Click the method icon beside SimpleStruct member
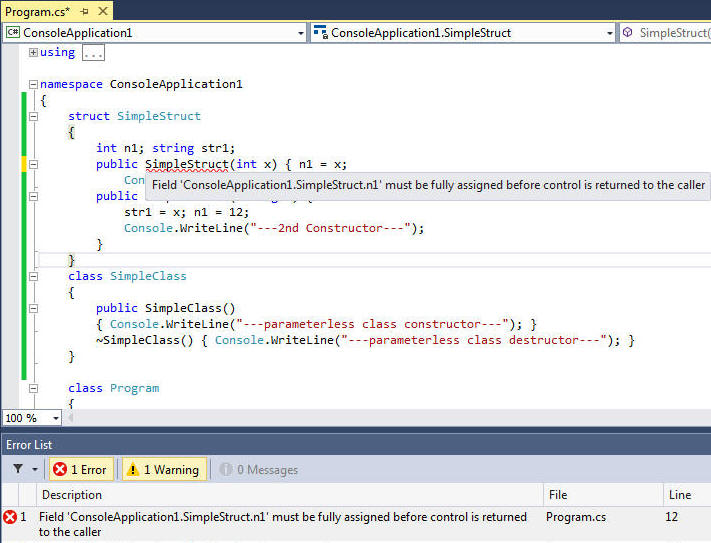Image resolution: width=711 pixels, height=543 pixels. [x=627, y=33]
